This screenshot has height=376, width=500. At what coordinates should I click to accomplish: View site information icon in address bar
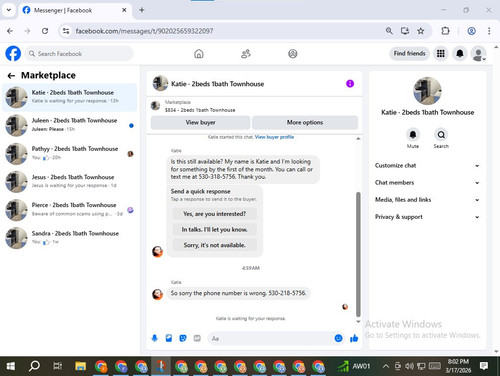coord(66,31)
